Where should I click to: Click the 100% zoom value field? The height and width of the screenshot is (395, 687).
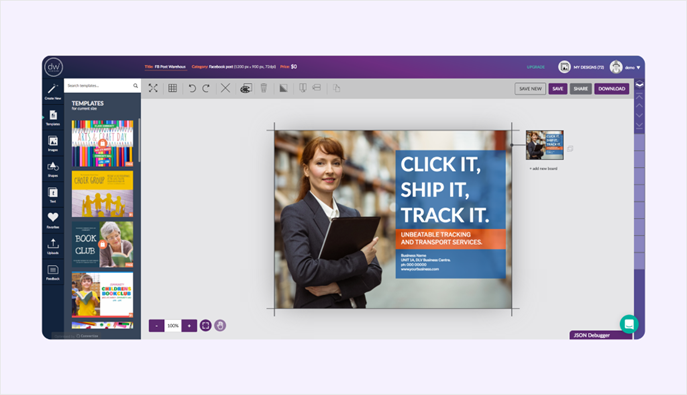(x=173, y=325)
